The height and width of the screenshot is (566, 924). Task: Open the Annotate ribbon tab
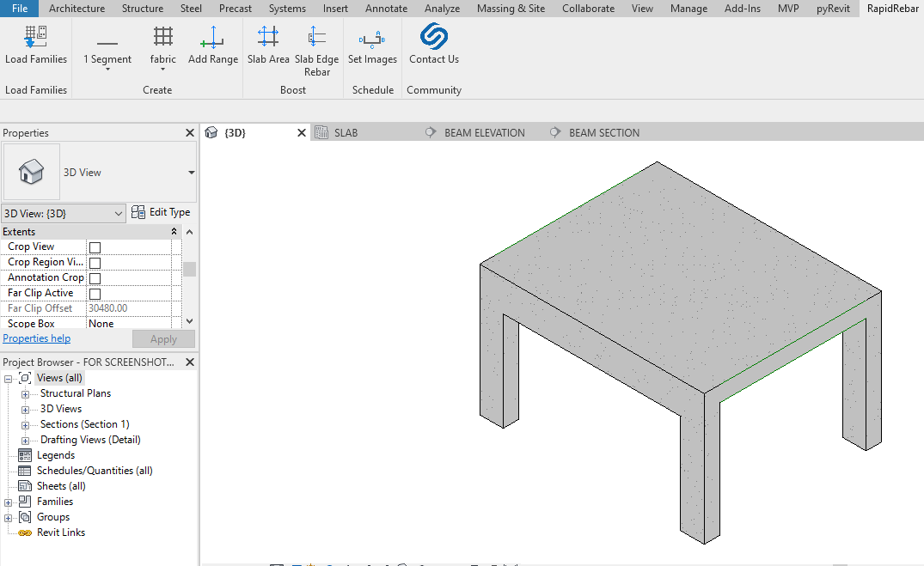click(386, 9)
